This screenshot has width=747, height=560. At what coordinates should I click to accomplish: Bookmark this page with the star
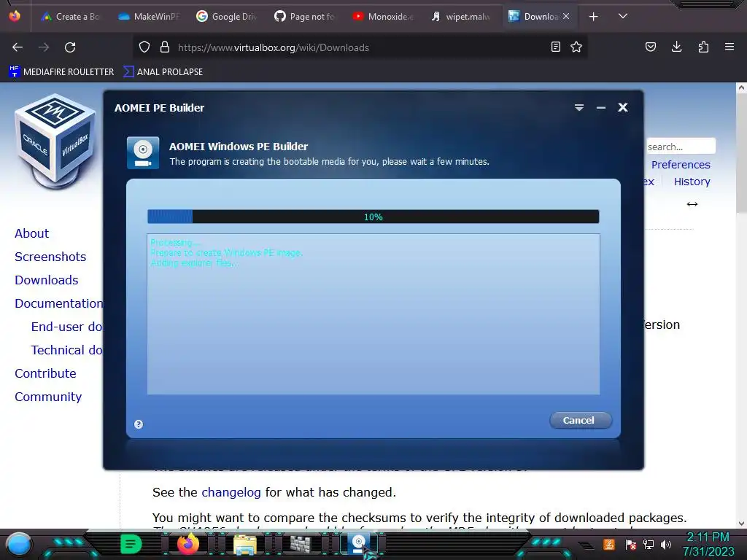click(576, 47)
